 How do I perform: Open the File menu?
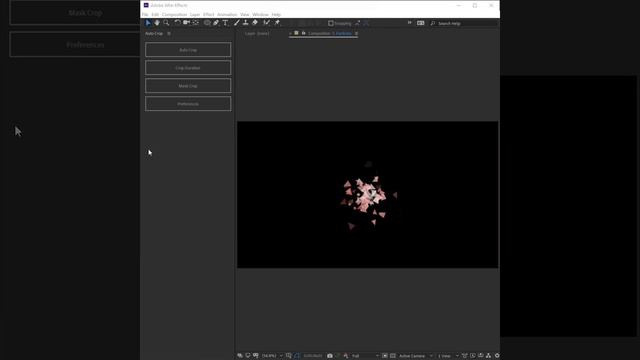click(x=145, y=15)
